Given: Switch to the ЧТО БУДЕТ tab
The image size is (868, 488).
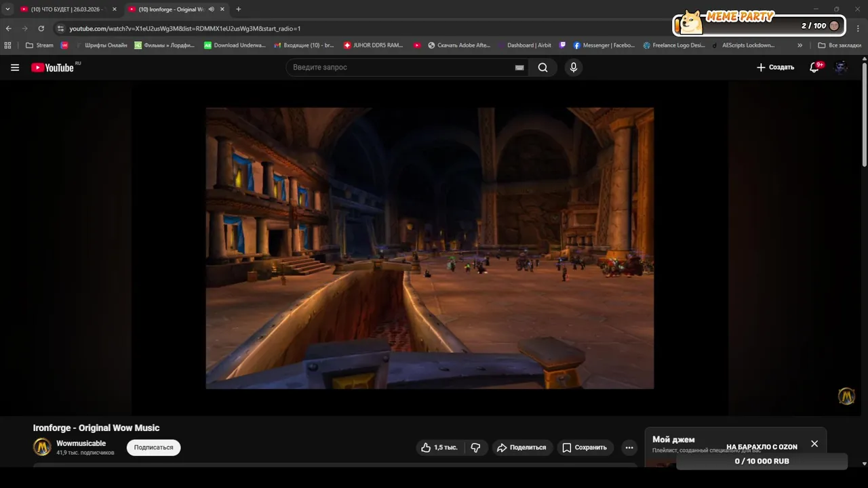Looking at the screenshot, I should (x=66, y=9).
